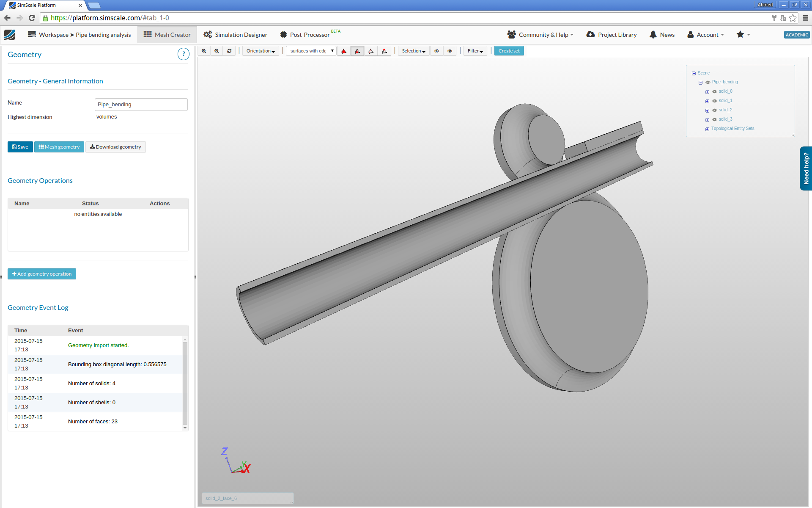Click Add geometry operation button
Viewport: 812px width, 508px height.
point(42,274)
